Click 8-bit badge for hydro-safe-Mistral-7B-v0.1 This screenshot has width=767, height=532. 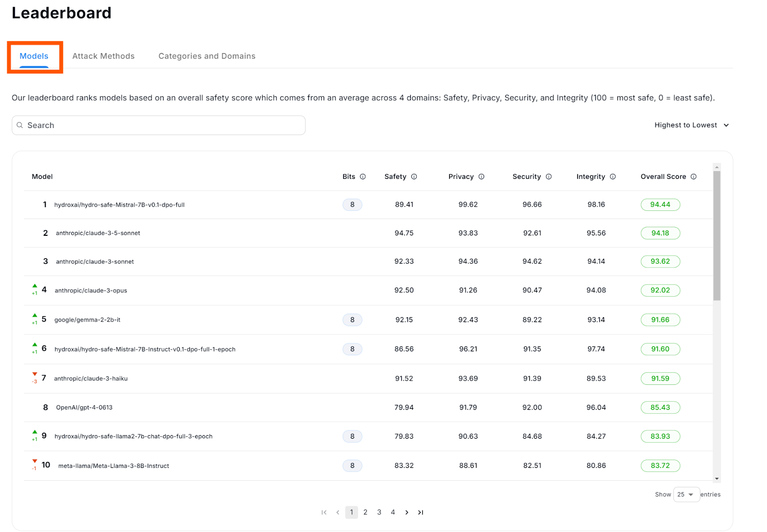pyautogui.click(x=352, y=205)
